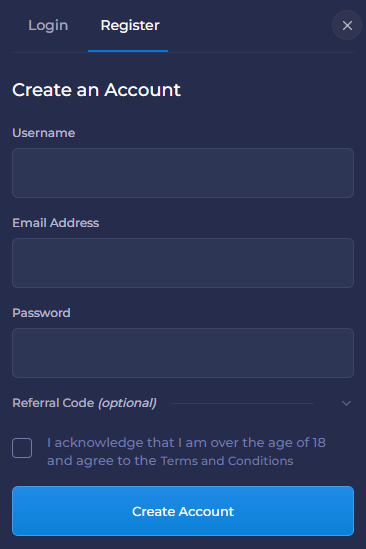Select the Register tab
The width and height of the screenshot is (366, 549).
coord(130,25)
